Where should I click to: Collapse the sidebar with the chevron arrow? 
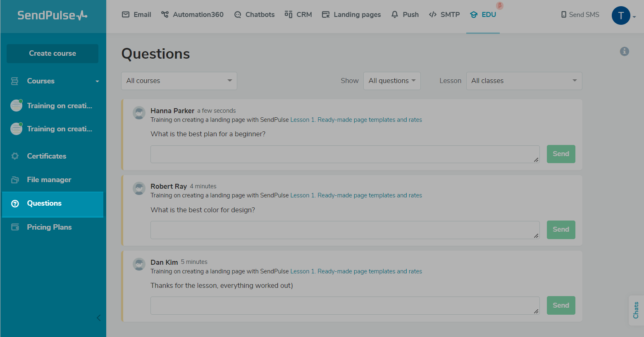98,318
